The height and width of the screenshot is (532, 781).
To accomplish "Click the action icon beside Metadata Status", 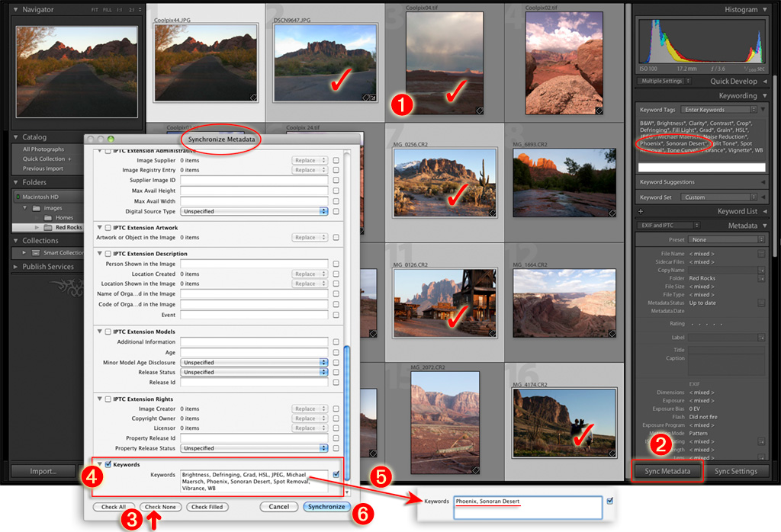I will [761, 303].
